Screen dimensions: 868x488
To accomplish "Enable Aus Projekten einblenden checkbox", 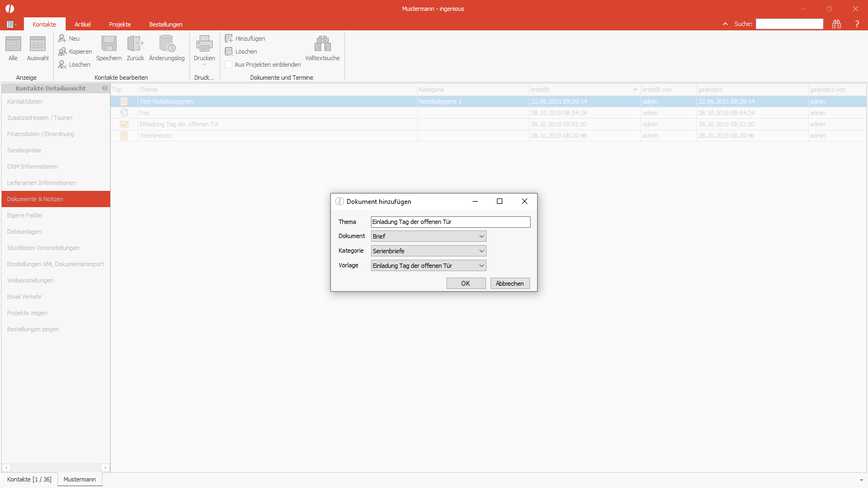I will (228, 65).
